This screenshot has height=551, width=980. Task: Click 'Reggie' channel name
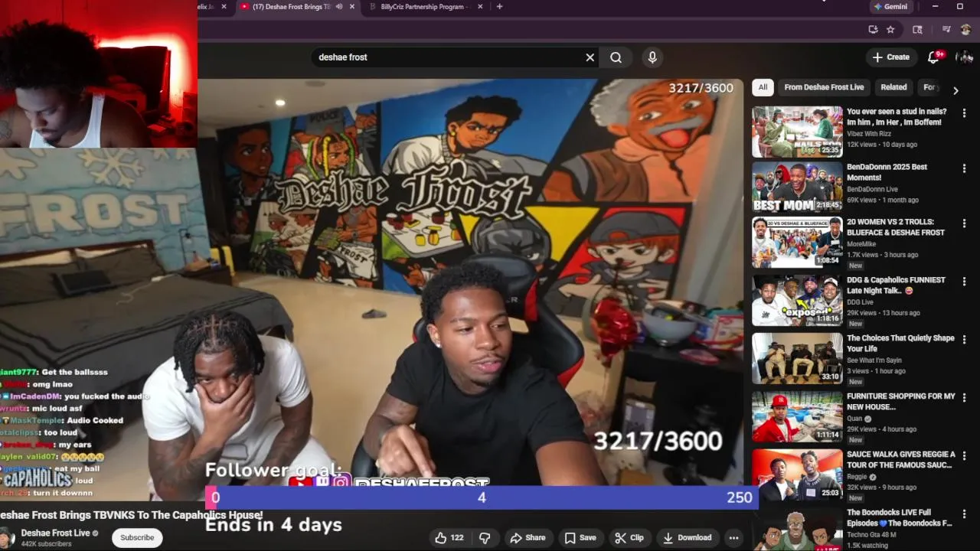point(857,477)
